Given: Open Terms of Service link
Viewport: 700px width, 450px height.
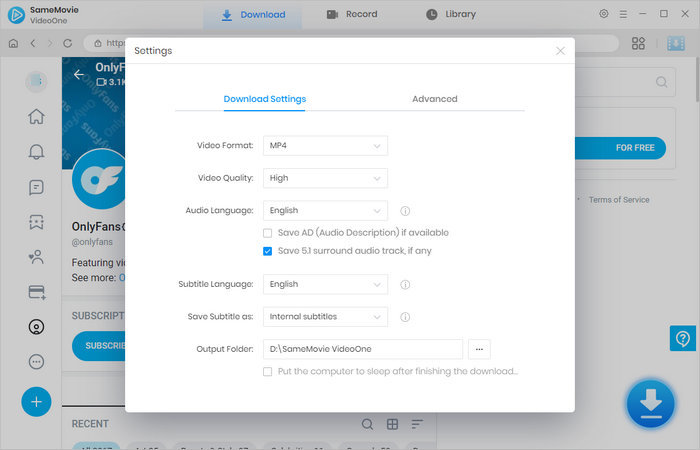Looking at the screenshot, I should click(619, 200).
